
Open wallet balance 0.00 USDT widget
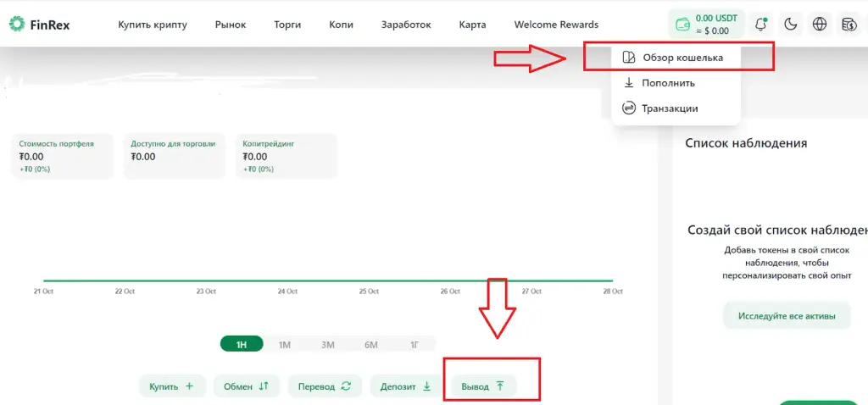706,25
